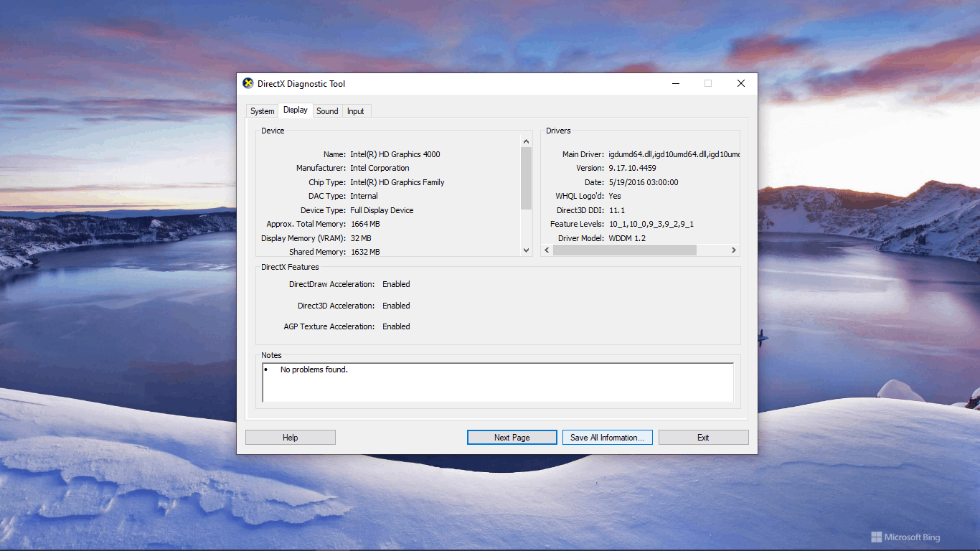Click the Direct3D DDI '11.1' value

(617, 210)
